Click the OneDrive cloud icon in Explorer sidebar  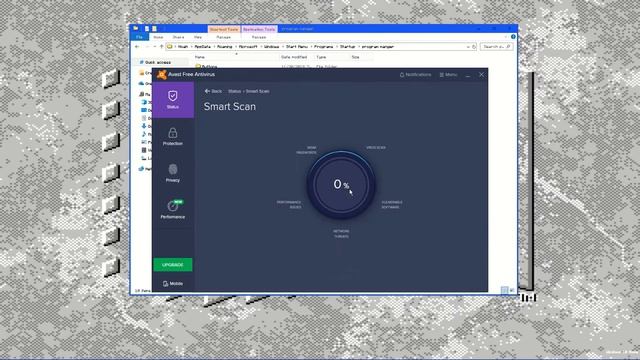point(142,83)
